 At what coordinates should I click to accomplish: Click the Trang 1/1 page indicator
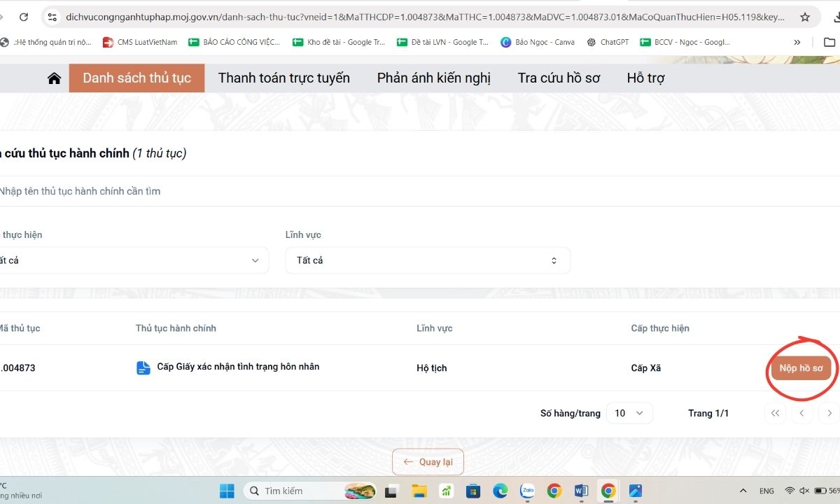coord(708,413)
